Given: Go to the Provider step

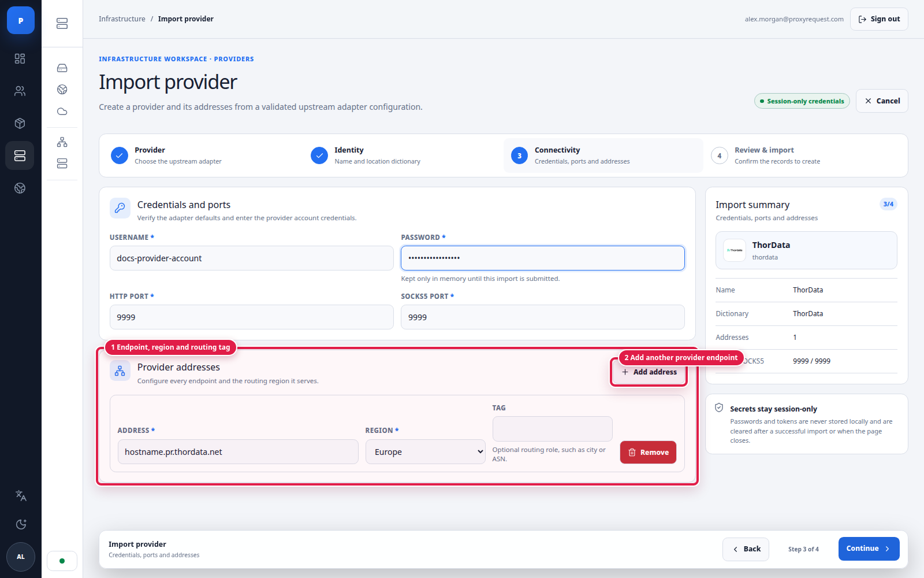Looking at the screenshot, I should 203,155.
